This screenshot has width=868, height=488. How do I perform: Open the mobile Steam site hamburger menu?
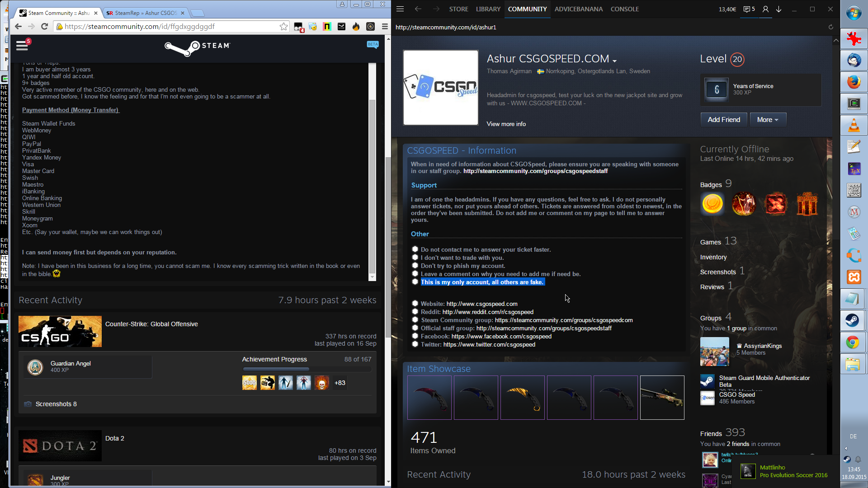click(x=22, y=45)
